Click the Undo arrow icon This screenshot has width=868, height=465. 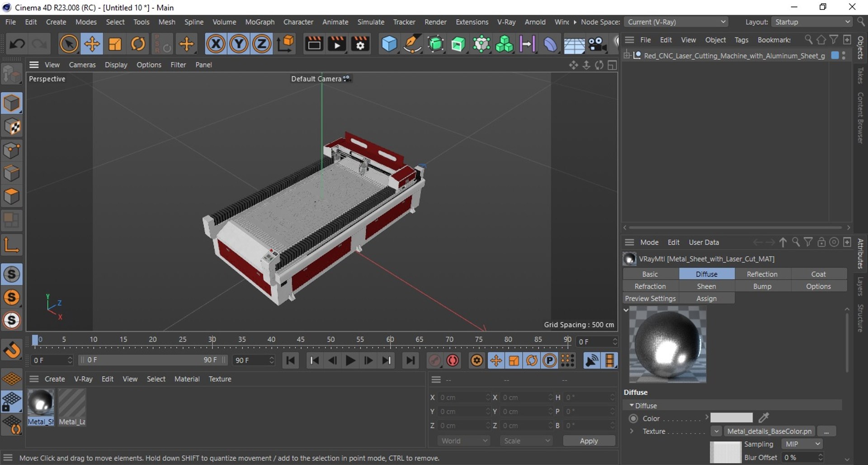click(x=17, y=44)
